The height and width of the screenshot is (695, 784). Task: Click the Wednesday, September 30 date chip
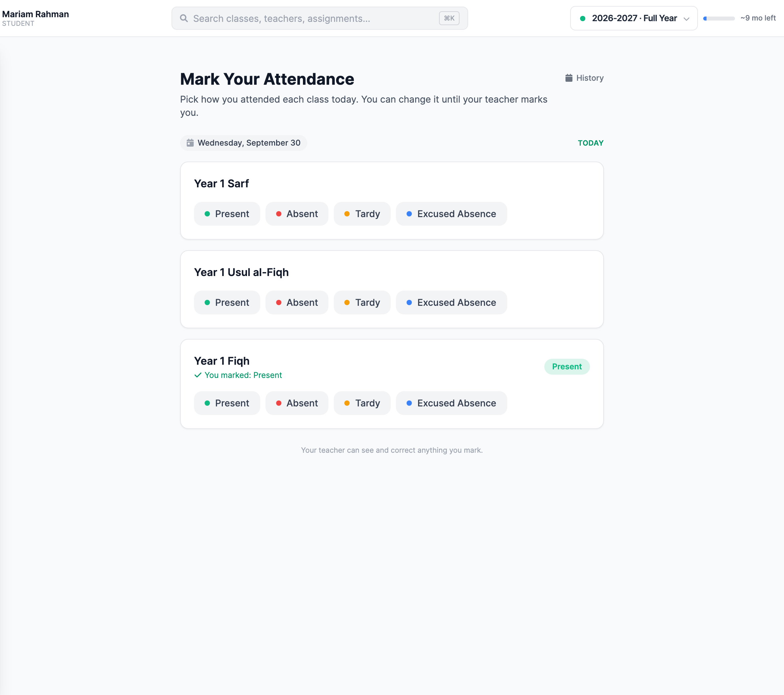coord(244,143)
